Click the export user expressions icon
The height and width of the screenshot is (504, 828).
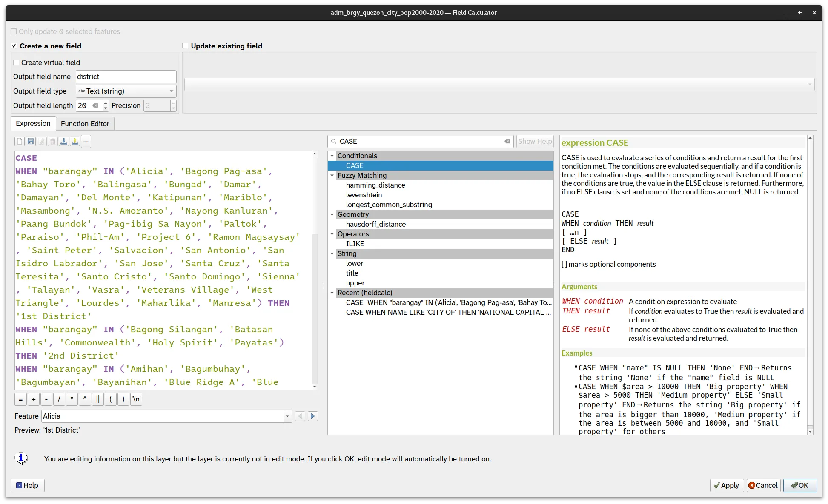pyautogui.click(x=75, y=141)
